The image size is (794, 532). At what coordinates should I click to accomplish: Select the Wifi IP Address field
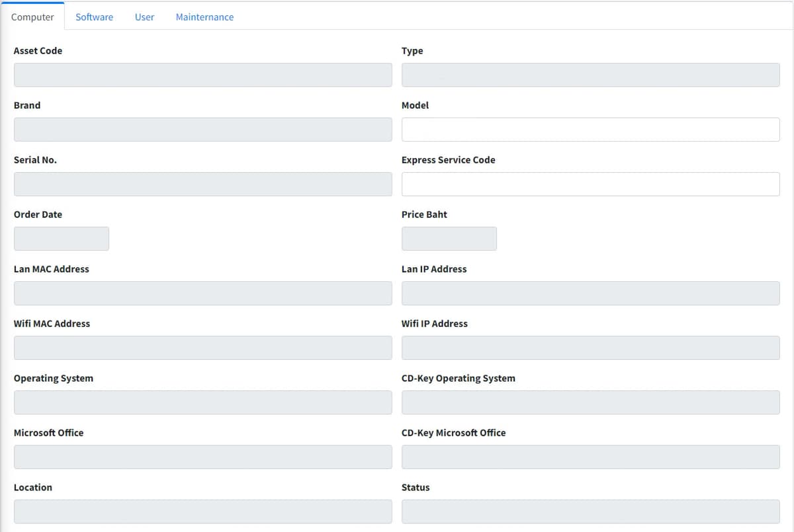click(x=590, y=348)
